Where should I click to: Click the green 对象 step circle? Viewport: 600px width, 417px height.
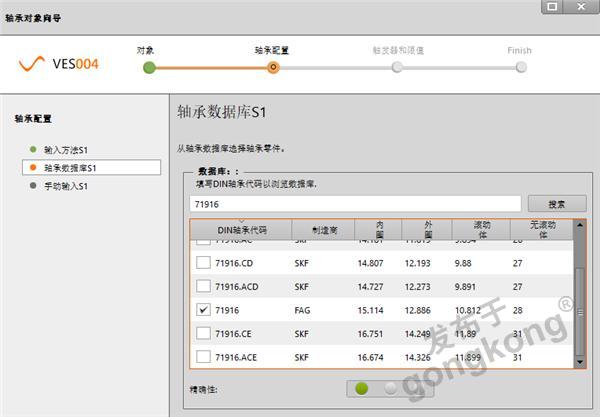pos(149,68)
